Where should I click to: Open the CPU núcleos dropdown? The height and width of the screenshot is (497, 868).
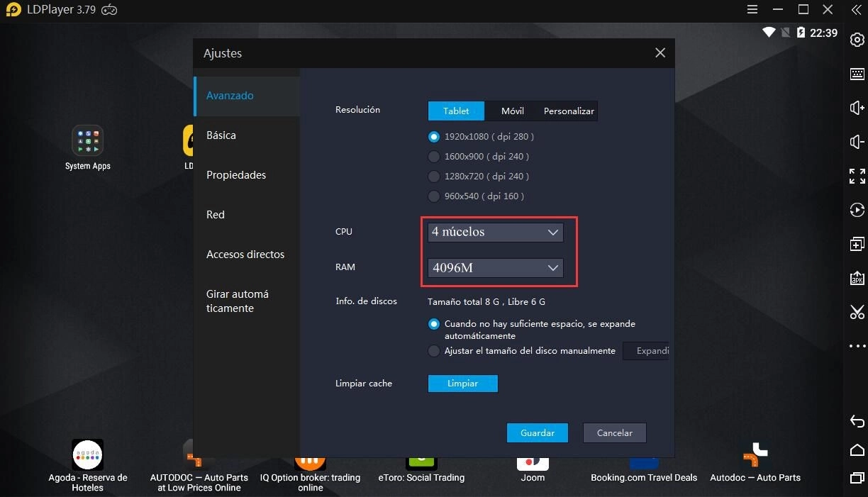tap(494, 232)
